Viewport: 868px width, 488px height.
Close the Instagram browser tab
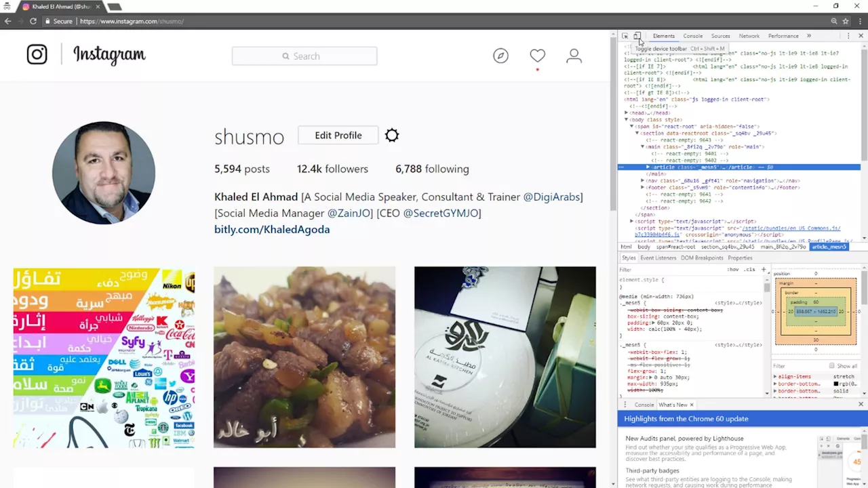pos(98,7)
